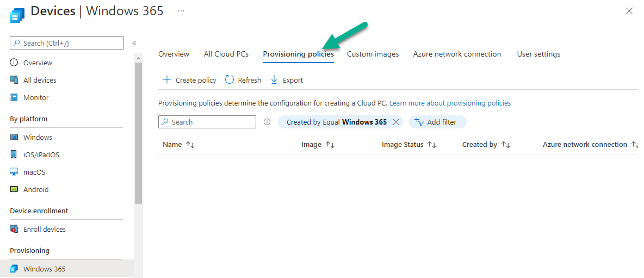Screen dimensions: 644x278
Task: Click the Android platform icon
Action: [x=14, y=189]
